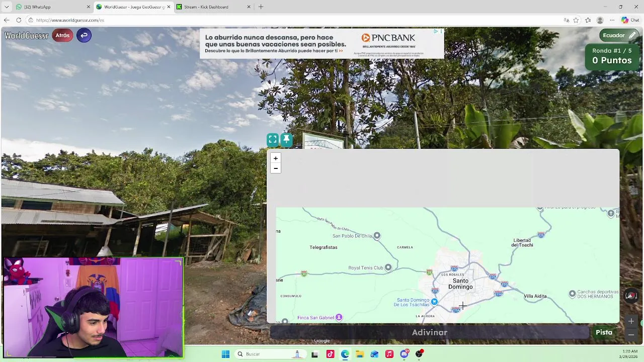Click the translate page icon
This screenshot has width=644, height=362.
point(567,20)
